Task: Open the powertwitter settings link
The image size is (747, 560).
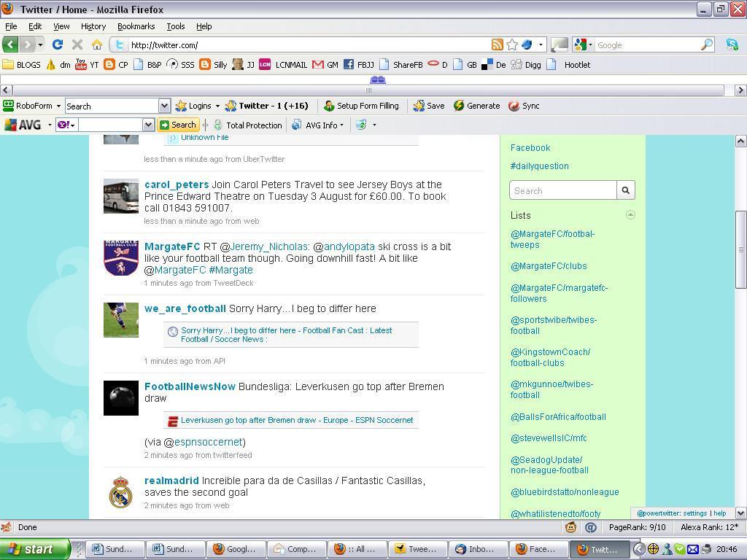Action: [696, 513]
